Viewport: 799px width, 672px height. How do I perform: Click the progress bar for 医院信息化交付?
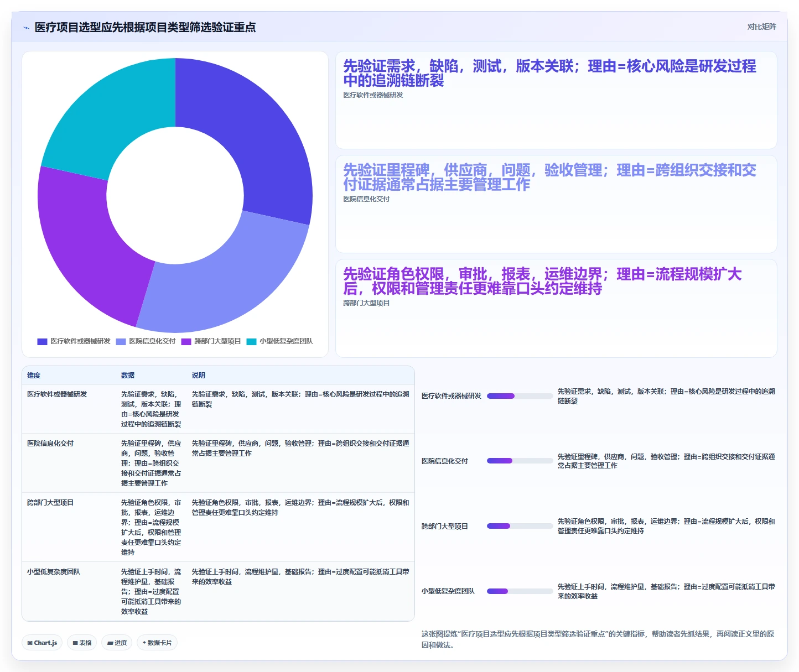[x=520, y=461]
